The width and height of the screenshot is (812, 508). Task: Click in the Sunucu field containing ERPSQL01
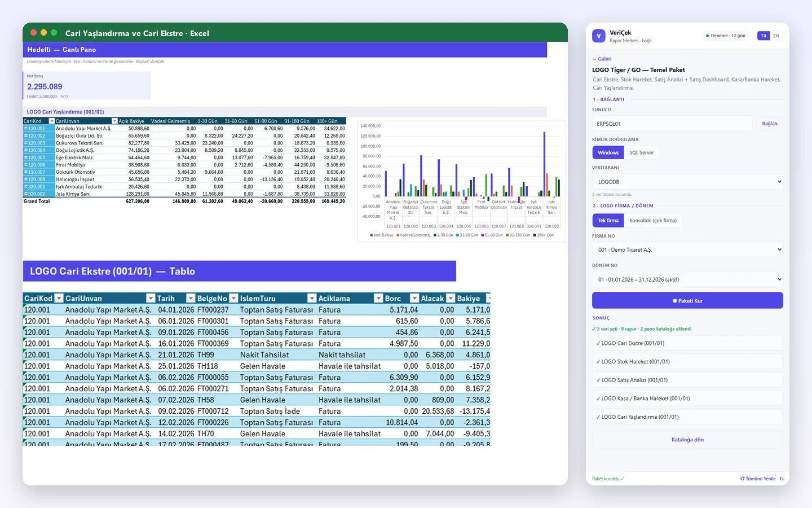672,124
